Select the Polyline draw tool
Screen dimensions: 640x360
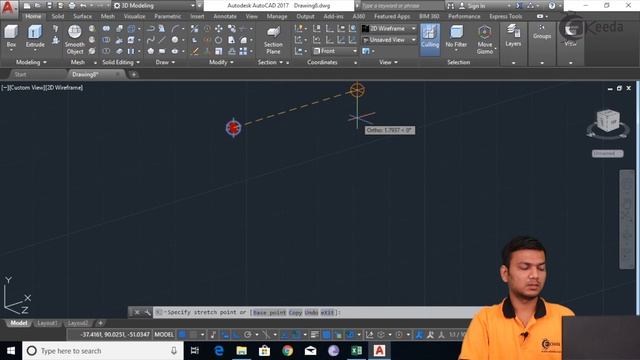[151, 29]
